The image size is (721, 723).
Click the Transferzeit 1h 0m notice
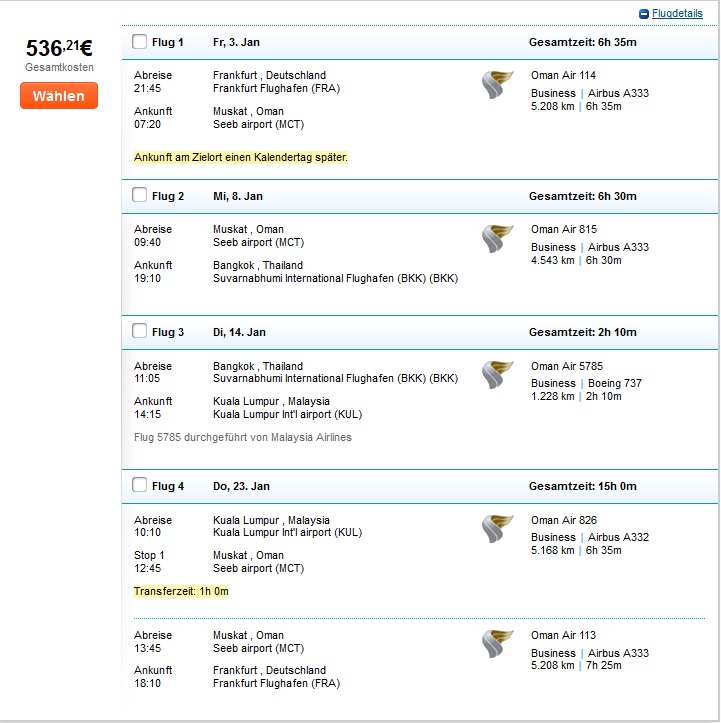pyautogui.click(x=181, y=592)
